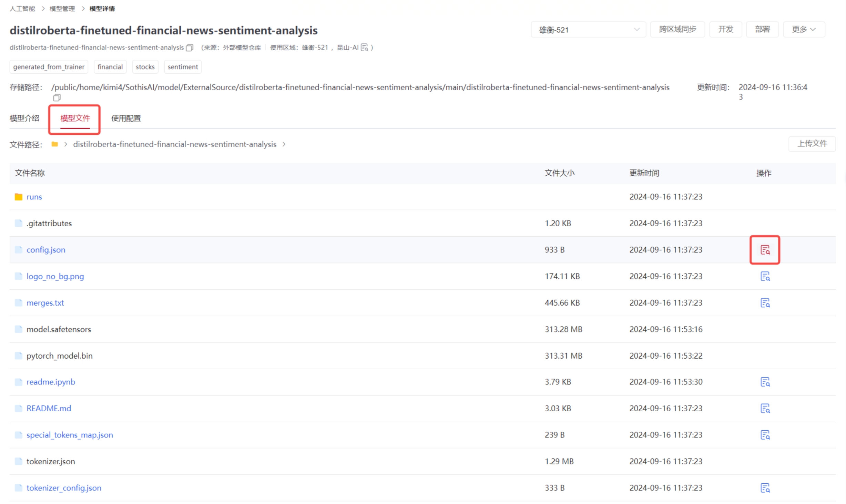846x504 pixels.
Task: Open the runs folder
Action: [34, 197]
